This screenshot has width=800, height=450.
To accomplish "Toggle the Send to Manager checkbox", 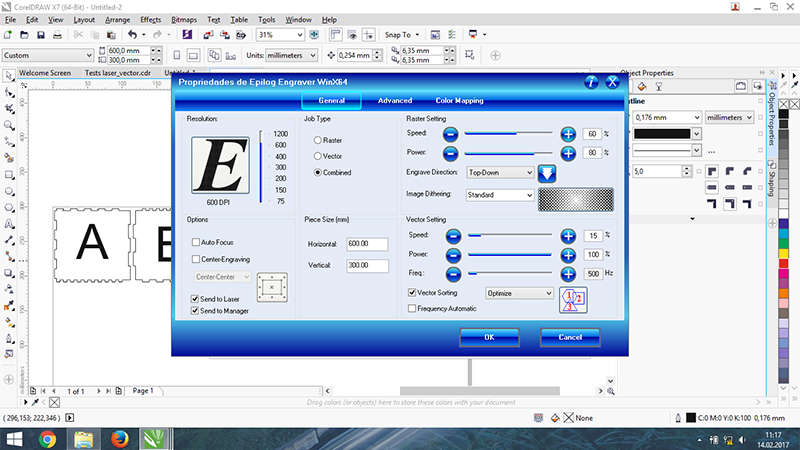I will 194,310.
